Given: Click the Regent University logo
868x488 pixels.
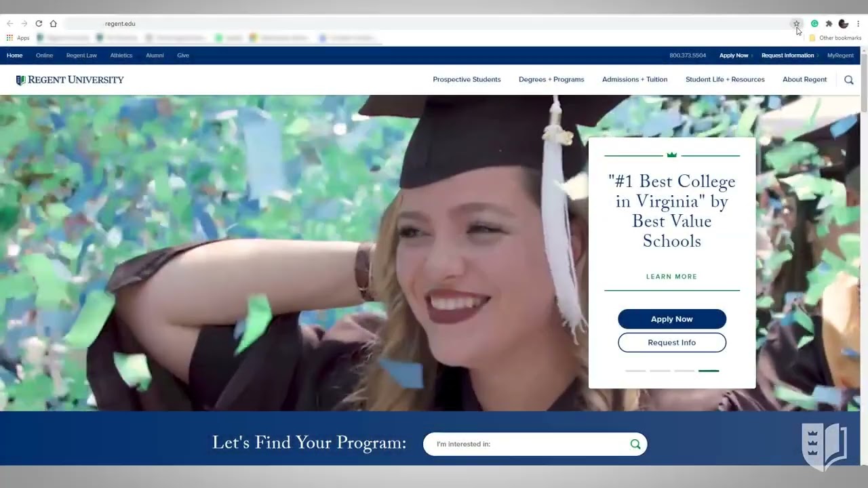Looking at the screenshot, I should (x=70, y=80).
